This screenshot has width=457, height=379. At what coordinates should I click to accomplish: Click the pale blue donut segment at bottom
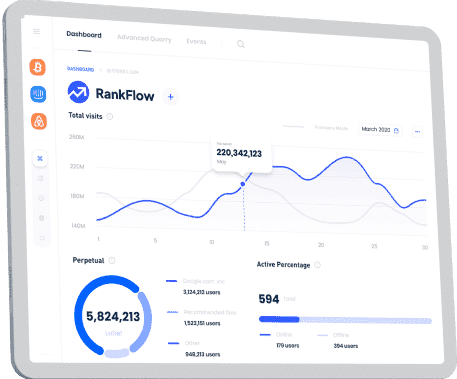(x=117, y=353)
